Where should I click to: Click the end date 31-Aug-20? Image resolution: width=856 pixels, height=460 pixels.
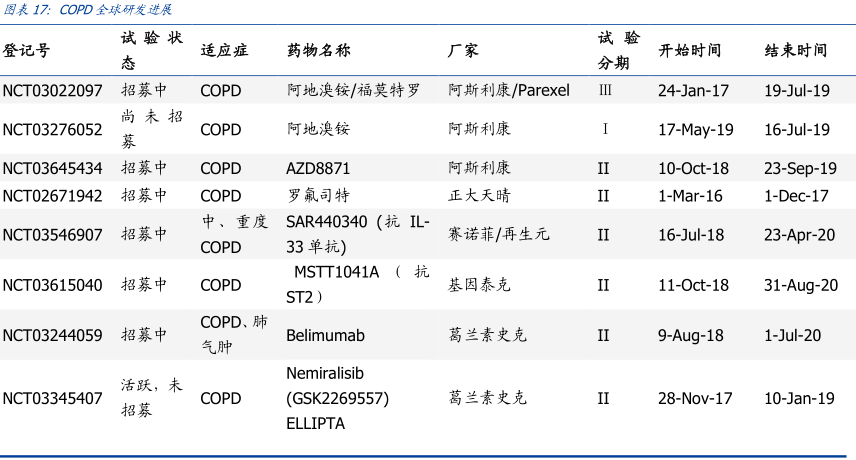tap(800, 285)
